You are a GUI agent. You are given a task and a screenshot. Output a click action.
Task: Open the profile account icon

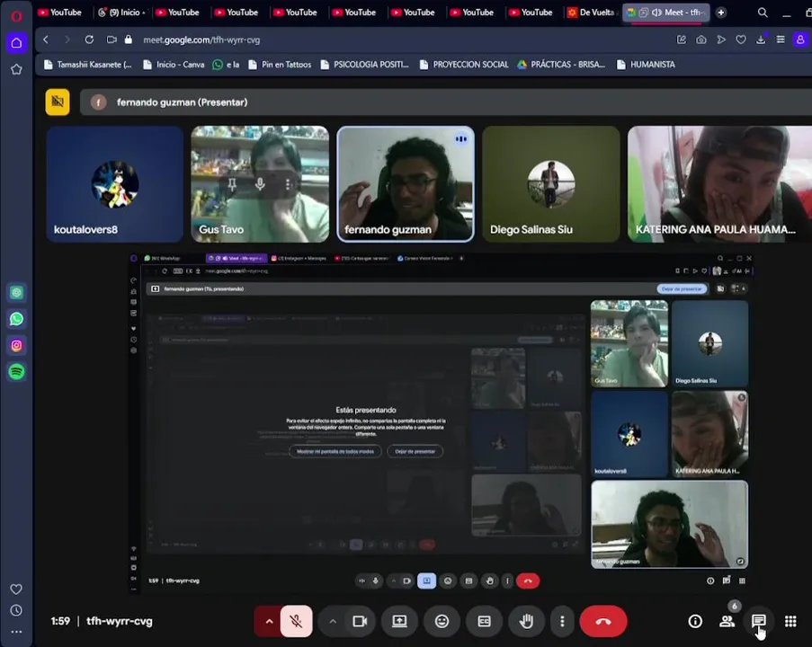pyautogui.click(x=800, y=40)
